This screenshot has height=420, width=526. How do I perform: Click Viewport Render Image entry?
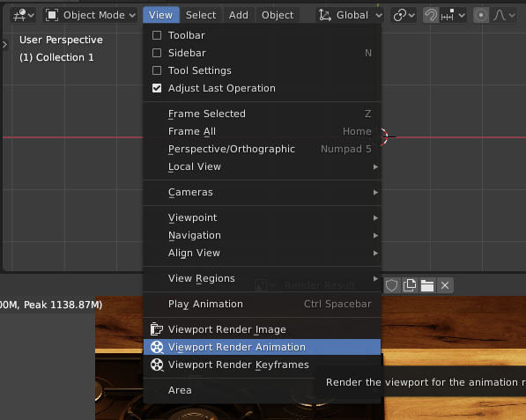pos(262,329)
